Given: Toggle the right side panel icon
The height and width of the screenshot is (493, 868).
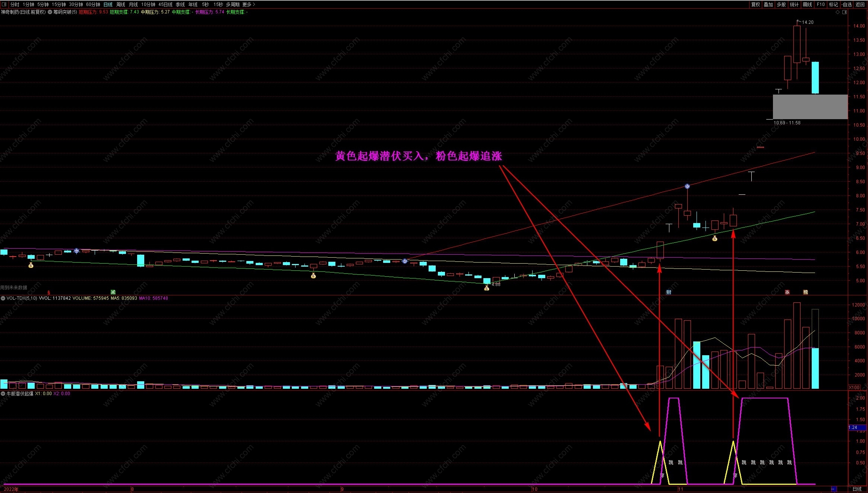Looking at the screenshot, I should (x=845, y=12).
